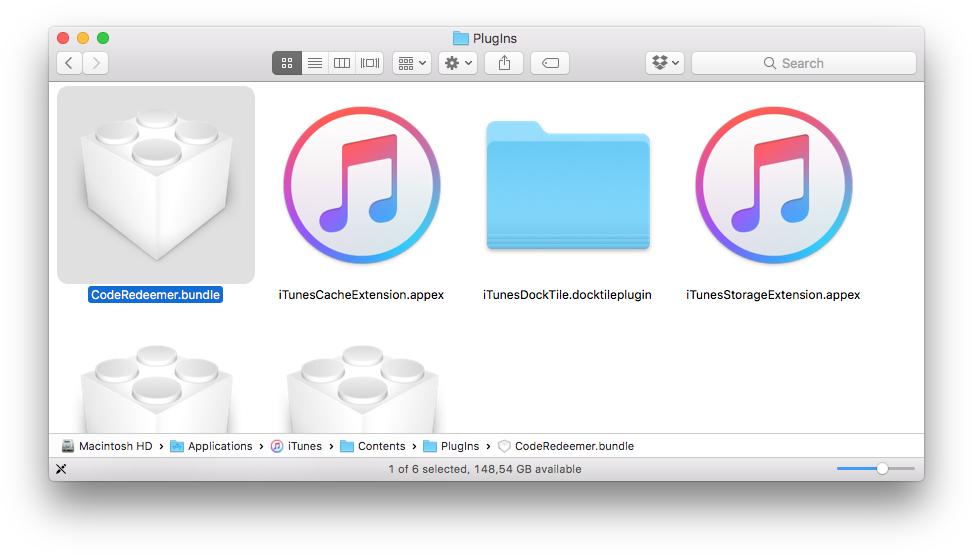Click the Edit Tags button

550,63
